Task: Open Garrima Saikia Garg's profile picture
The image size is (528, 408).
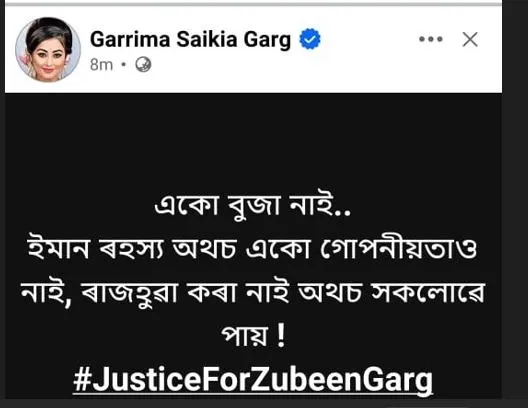Action: (x=48, y=49)
